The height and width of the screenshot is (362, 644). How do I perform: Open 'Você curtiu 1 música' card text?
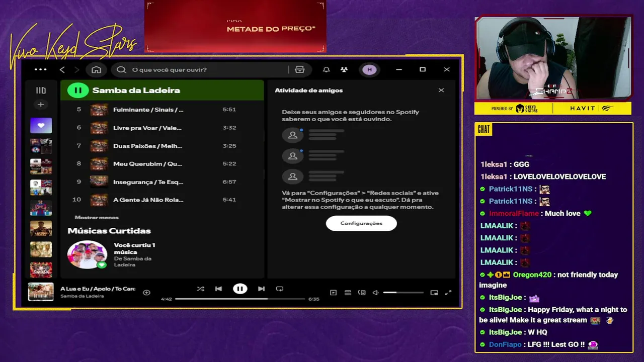click(x=134, y=248)
